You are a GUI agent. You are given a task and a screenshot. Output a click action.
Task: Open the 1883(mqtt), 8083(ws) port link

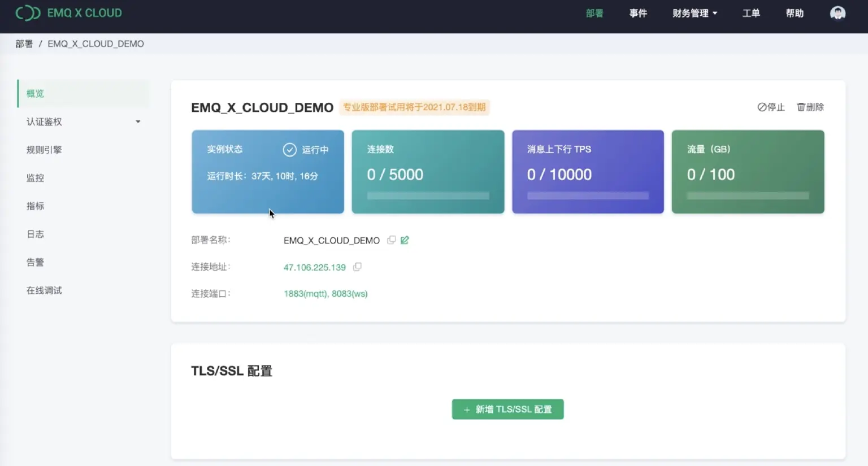click(x=325, y=293)
